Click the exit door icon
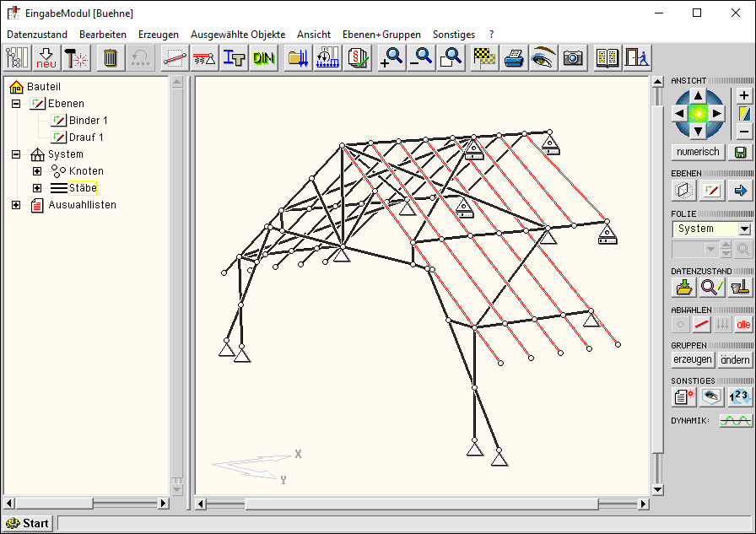756x534 pixels. [636, 58]
